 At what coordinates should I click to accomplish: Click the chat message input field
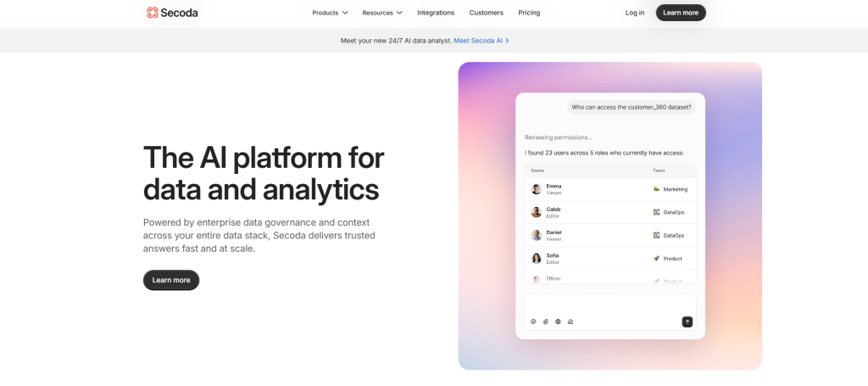[610, 312]
